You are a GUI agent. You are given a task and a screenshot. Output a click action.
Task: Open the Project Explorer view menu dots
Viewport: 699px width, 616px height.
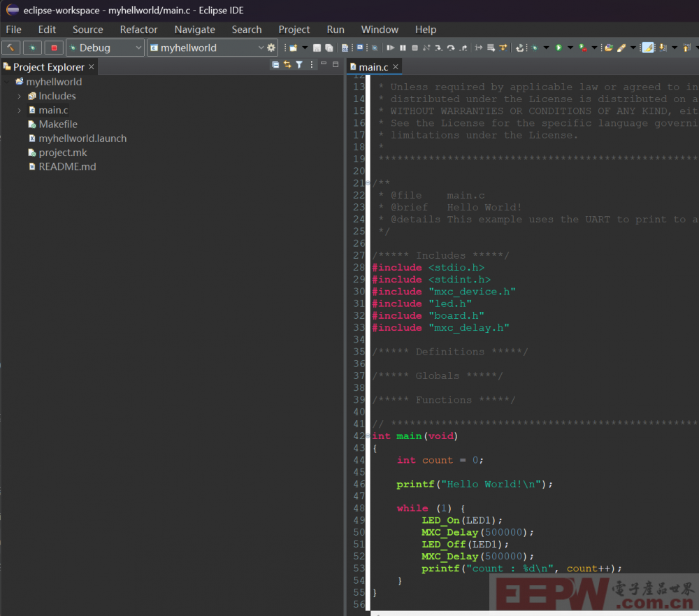(x=312, y=65)
